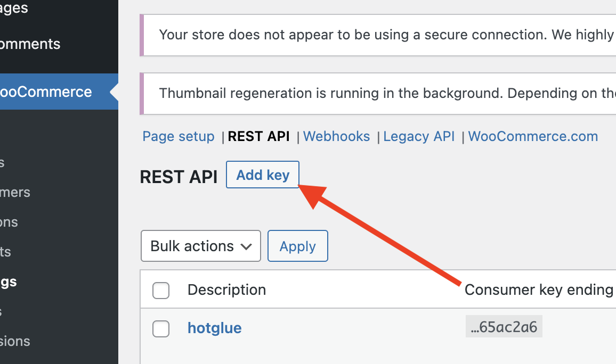
Task: Open the Settings submenu item in the sidebar
Action: tap(9, 282)
